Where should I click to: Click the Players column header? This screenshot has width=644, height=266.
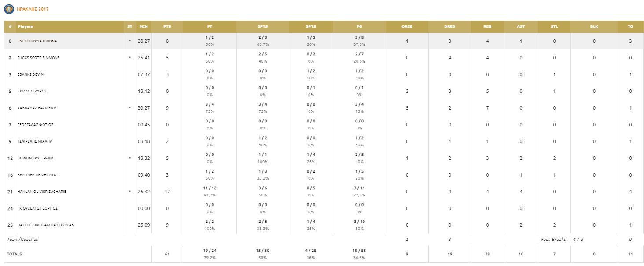tap(26, 26)
